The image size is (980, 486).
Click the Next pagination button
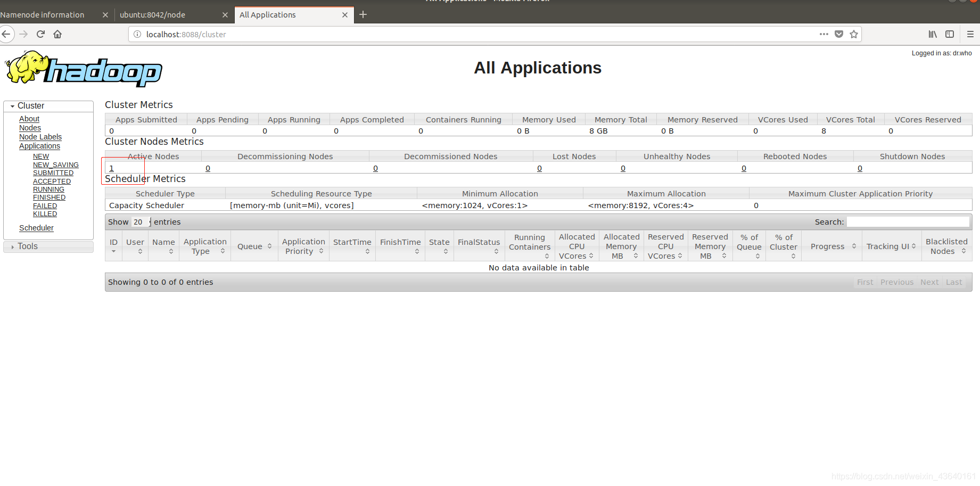(x=929, y=282)
